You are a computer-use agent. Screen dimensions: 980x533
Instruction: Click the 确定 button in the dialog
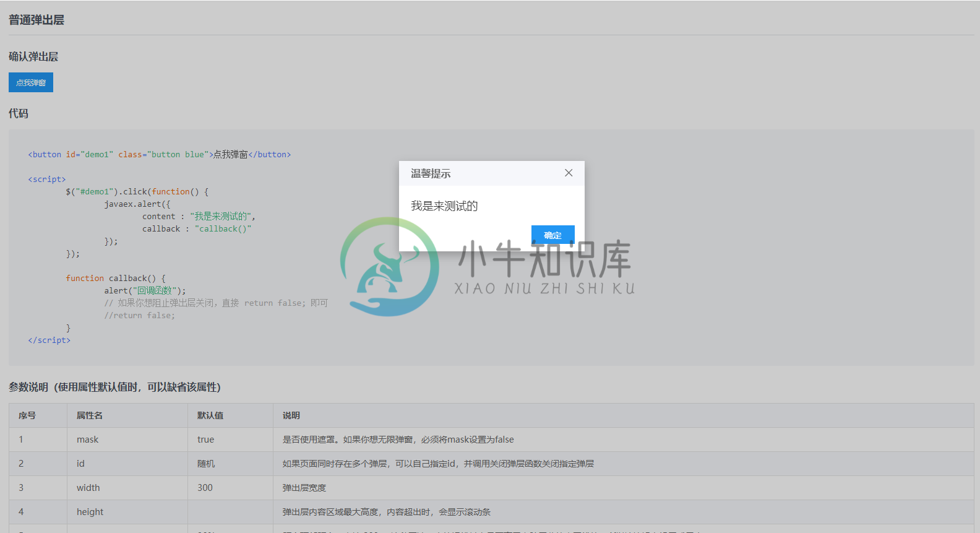pyautogui.click(x=553, y=235)
